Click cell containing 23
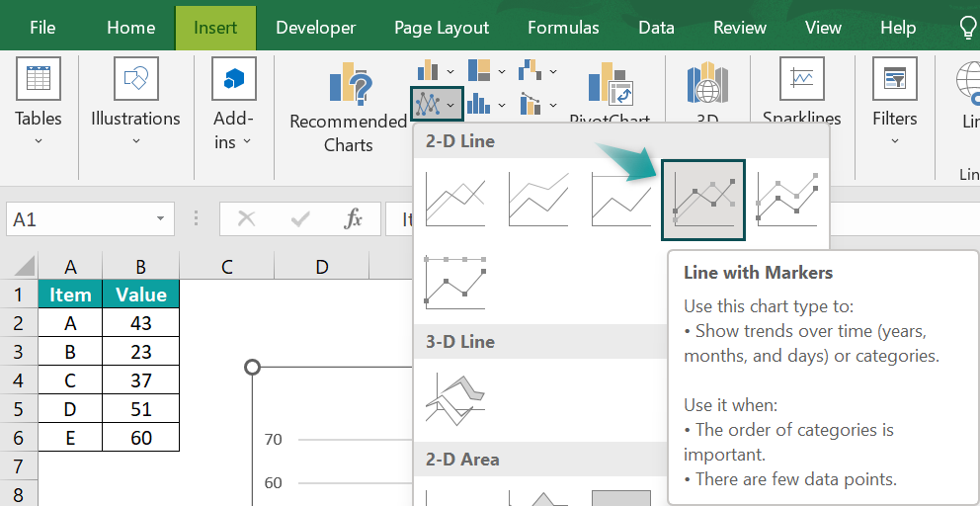Screen dimensions: 980x506 coord(140,352)
